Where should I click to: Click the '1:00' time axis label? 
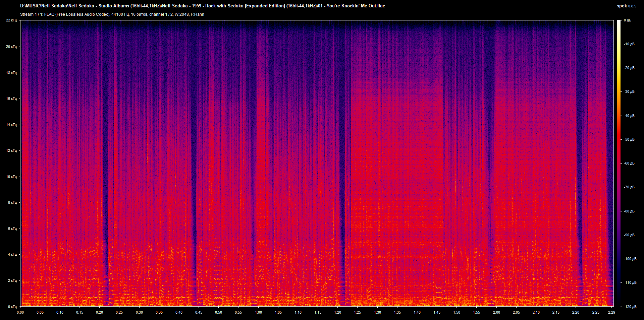coord(258,312)
